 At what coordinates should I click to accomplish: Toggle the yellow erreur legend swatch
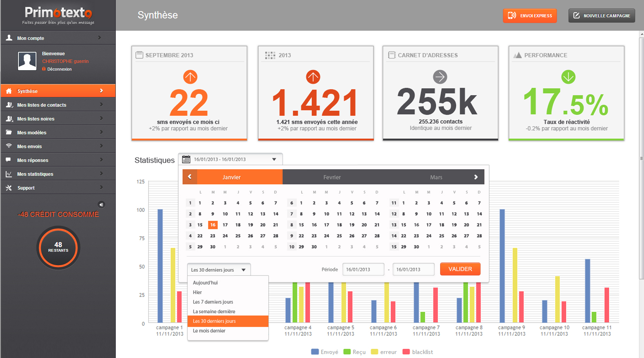click(375, 351)
